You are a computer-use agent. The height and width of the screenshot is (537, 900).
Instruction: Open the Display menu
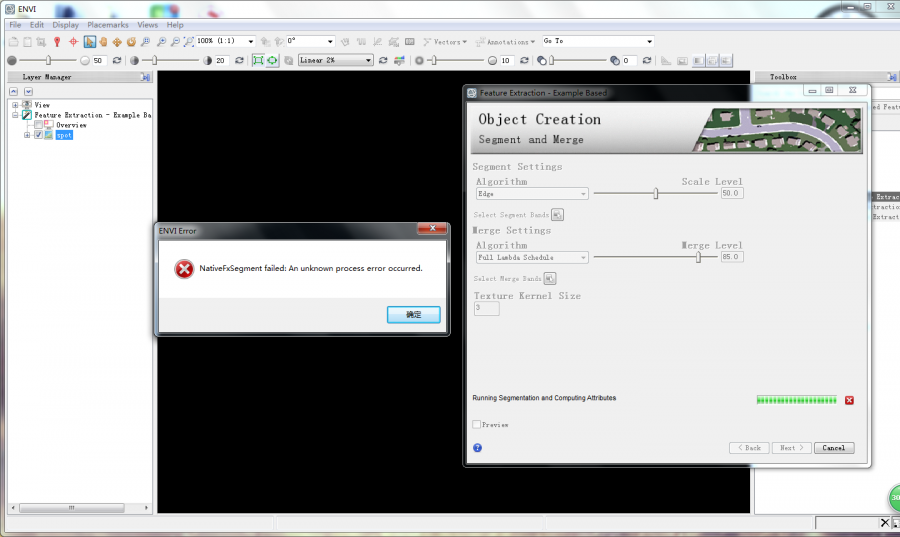tap(65, 25)
